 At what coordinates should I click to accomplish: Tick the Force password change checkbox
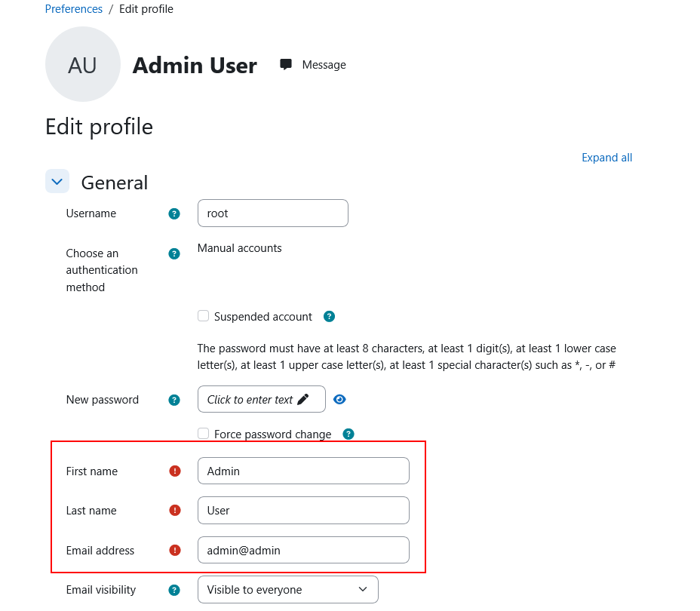point(203,434)
